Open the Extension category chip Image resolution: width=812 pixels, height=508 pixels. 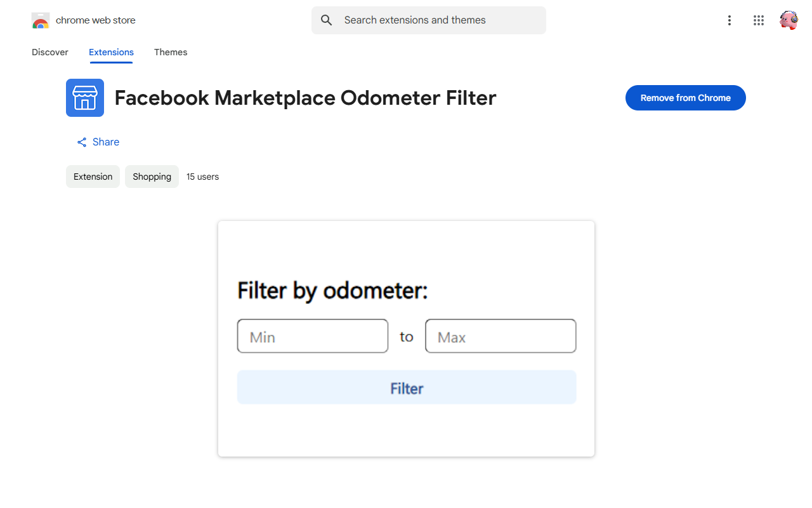click(x=93, y=177)
